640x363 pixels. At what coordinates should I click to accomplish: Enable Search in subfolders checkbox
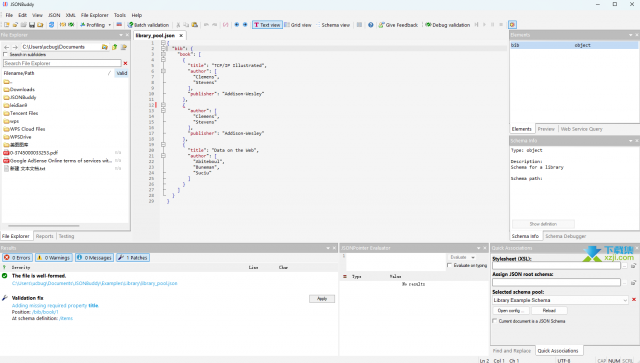point(5,54)
